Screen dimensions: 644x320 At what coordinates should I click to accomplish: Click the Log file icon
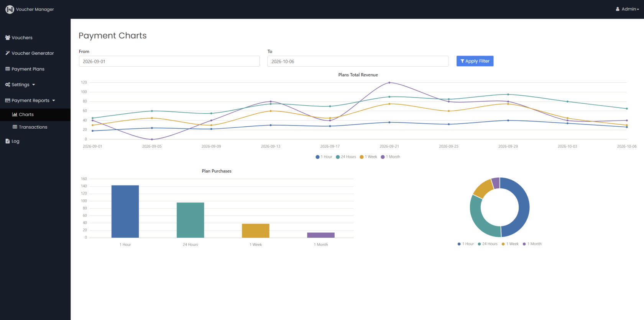tap(8, 141)
